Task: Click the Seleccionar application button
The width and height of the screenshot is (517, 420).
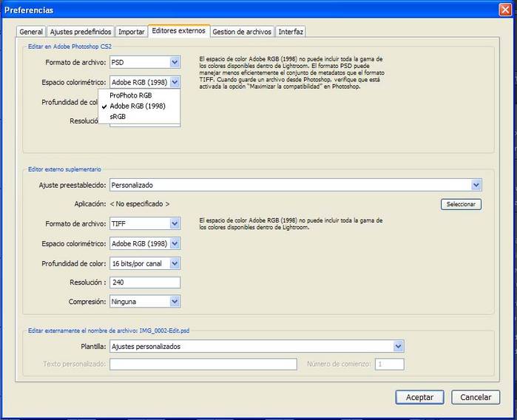Action: coord(460,204)
